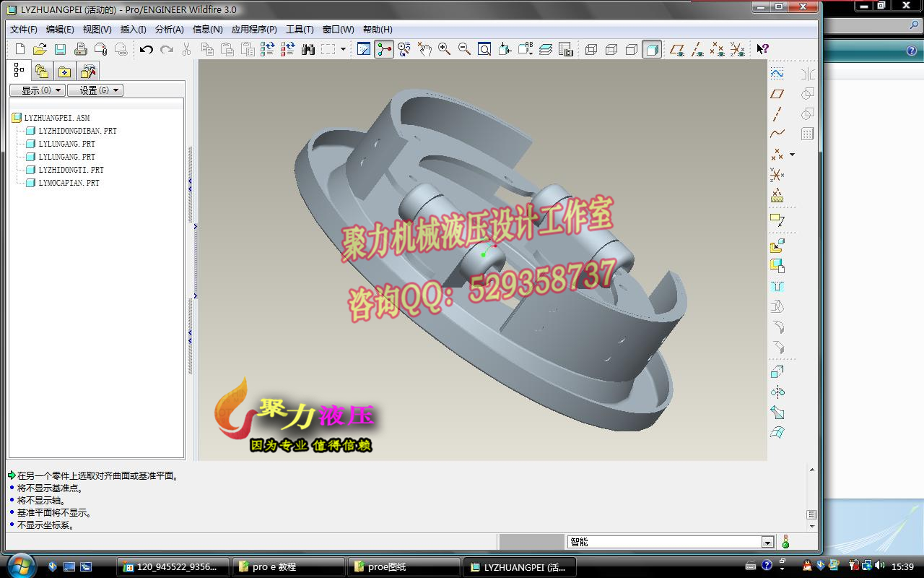The height and width of the screenshot is (578, 924).
Task: Open the 设置 dropdown in the navigator
Action: [x=95, y=90]
